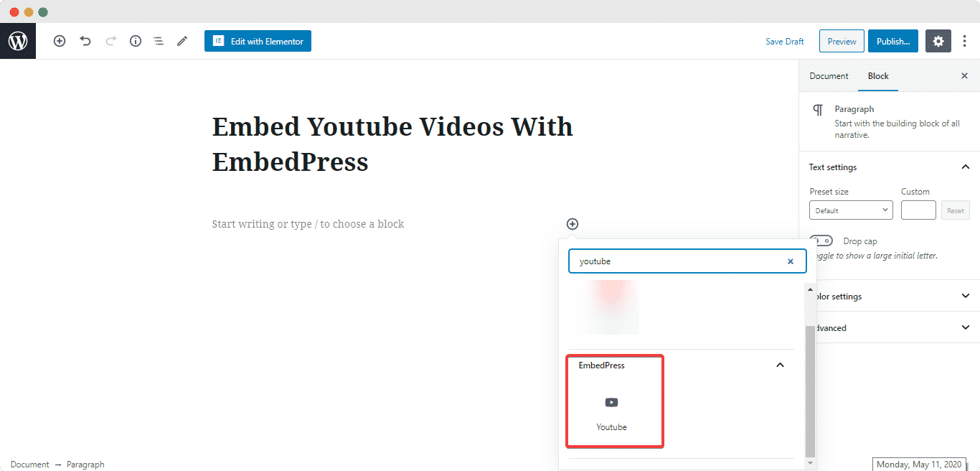
Task: Open the block inserter plus icon
Action: pos(60,41)
